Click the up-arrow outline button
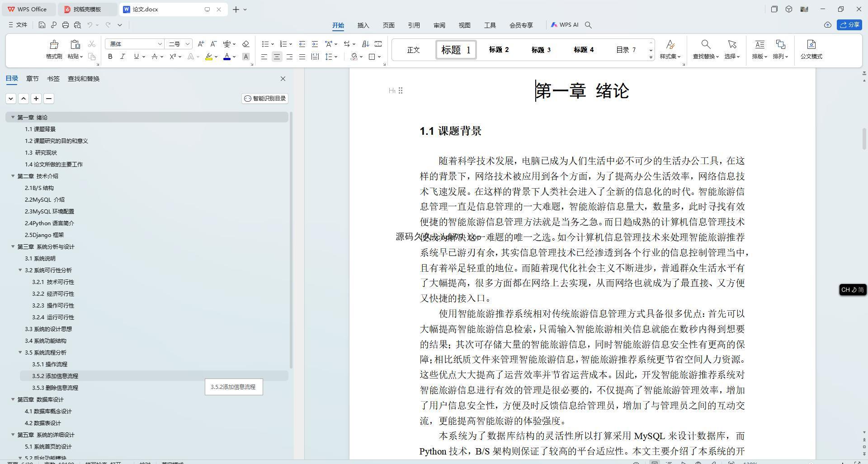This screenshot has height=464, width=868. tap(24, 99)
